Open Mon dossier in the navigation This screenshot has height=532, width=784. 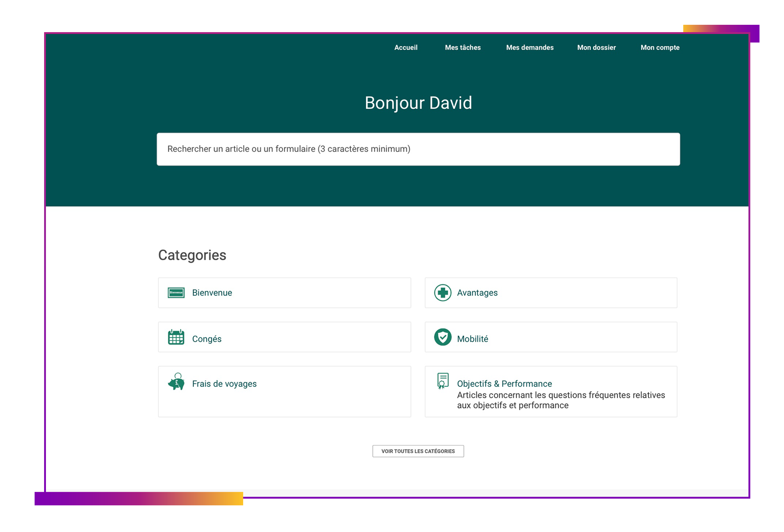(x=596, y=47)
